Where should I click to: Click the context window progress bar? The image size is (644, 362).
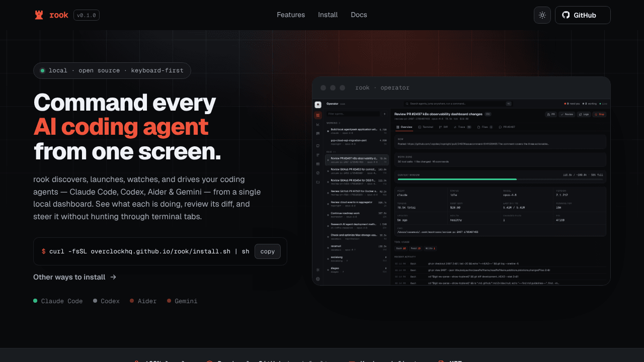click(x=501, y=179)
